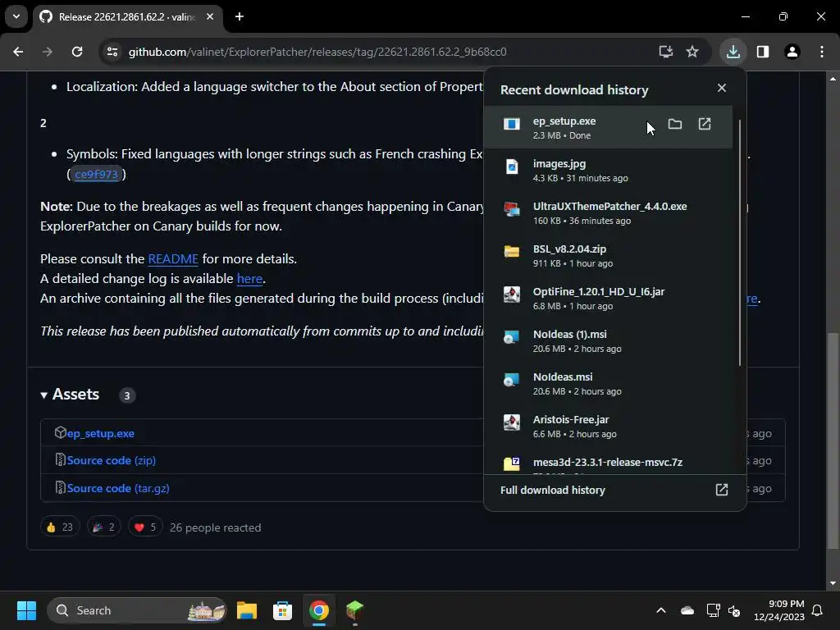The image size is (840, 630).
Task: Close the Release 22621.2861.62.2 tab
Action: [x=210, y=16]
